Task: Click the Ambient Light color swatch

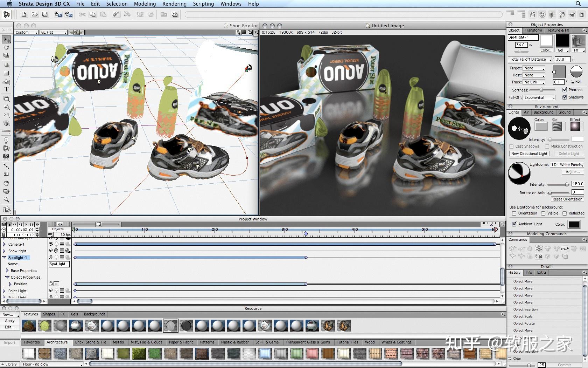Action: 574,224
